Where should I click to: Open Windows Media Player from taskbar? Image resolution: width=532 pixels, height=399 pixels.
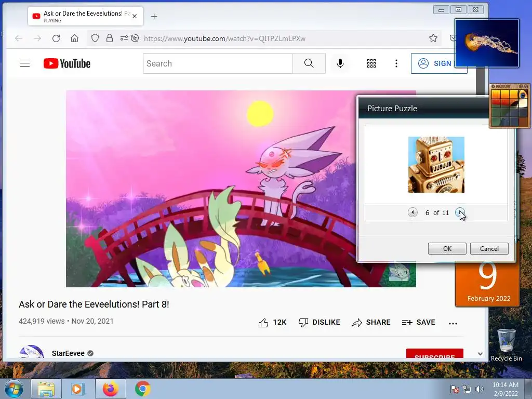click(78, 389)
